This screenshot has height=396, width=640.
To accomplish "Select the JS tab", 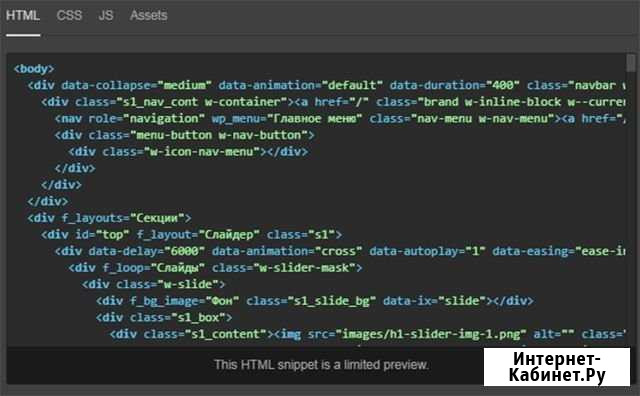I will point(106,16).
